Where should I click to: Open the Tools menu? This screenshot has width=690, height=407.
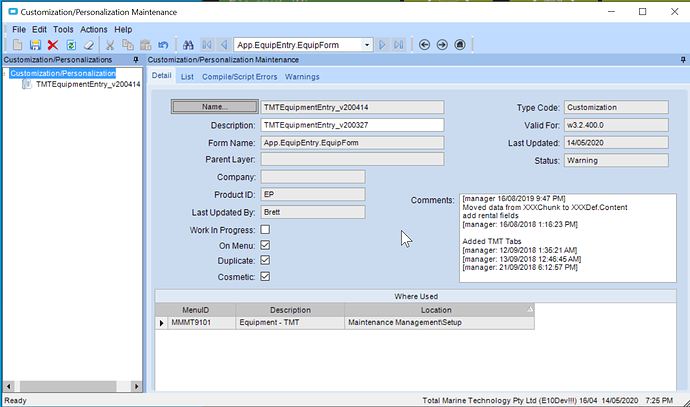(63, 29)
